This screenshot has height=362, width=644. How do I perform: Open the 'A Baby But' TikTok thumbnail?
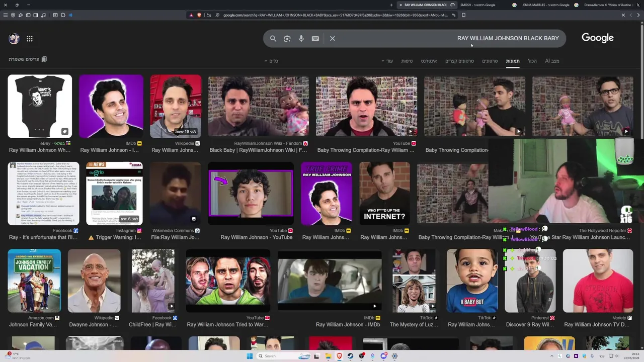coord(472,281)
